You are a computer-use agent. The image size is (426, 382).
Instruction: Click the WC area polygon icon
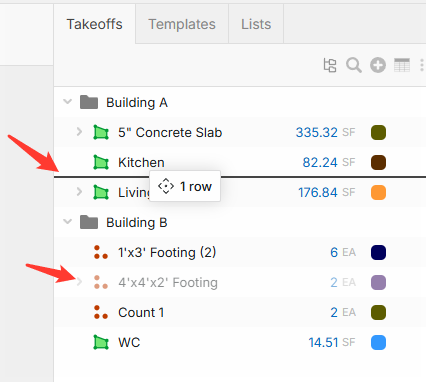101,342
